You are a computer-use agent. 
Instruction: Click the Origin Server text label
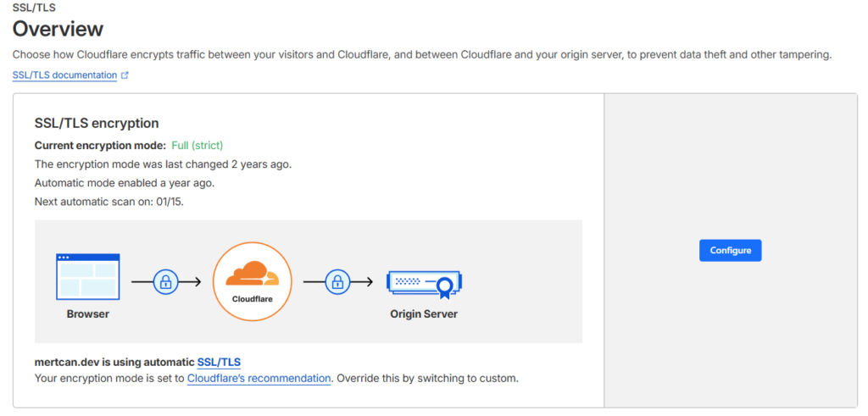(x=423, y=314)
